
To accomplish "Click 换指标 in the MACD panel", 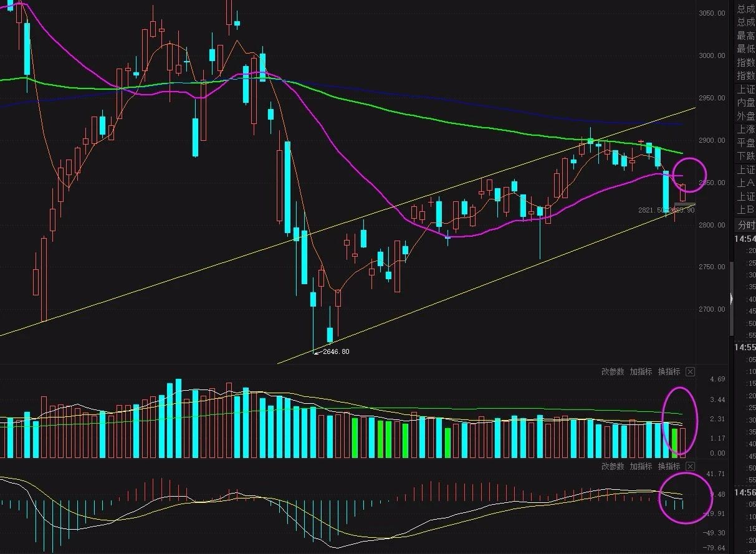I will click(669, 467).
